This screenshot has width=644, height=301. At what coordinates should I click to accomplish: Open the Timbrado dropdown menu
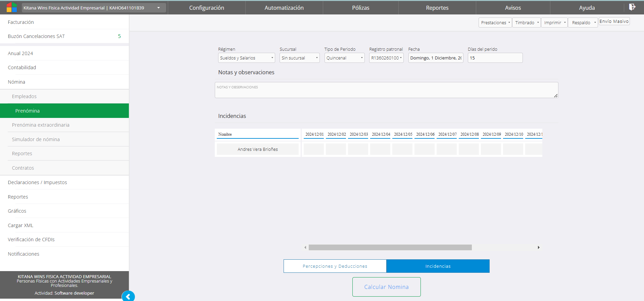point(526,23)
